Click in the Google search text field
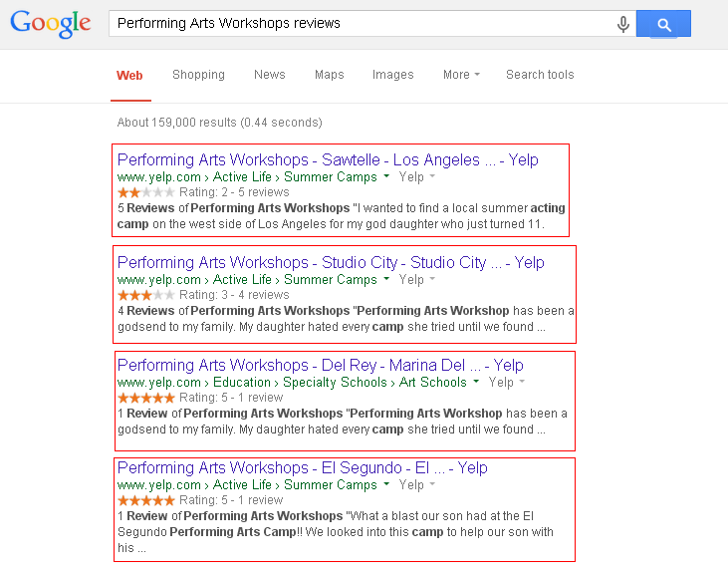The image size is (728, 573). coord(359,24)
